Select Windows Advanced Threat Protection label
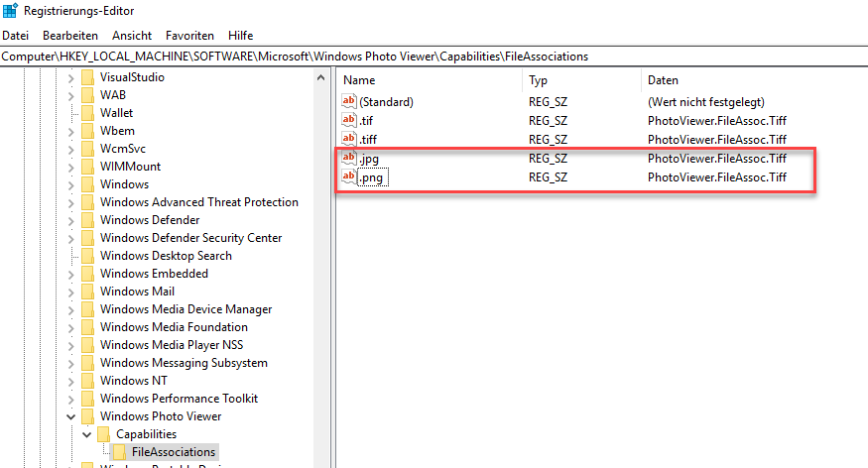The width and height of the screenshot is (868, 468). click(198, 202)
